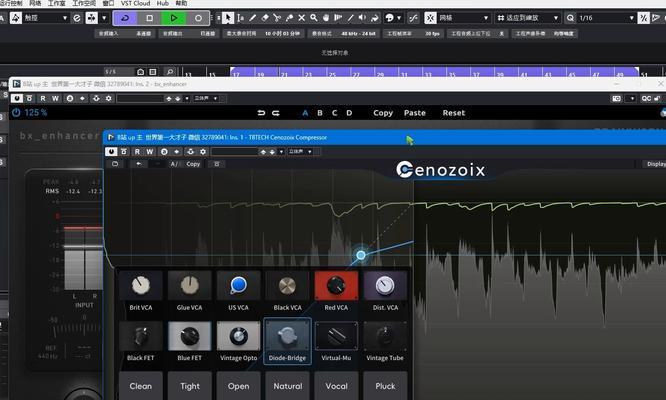
Task: Pick the Vintage Tube compressor model
Action: point(385,342)
